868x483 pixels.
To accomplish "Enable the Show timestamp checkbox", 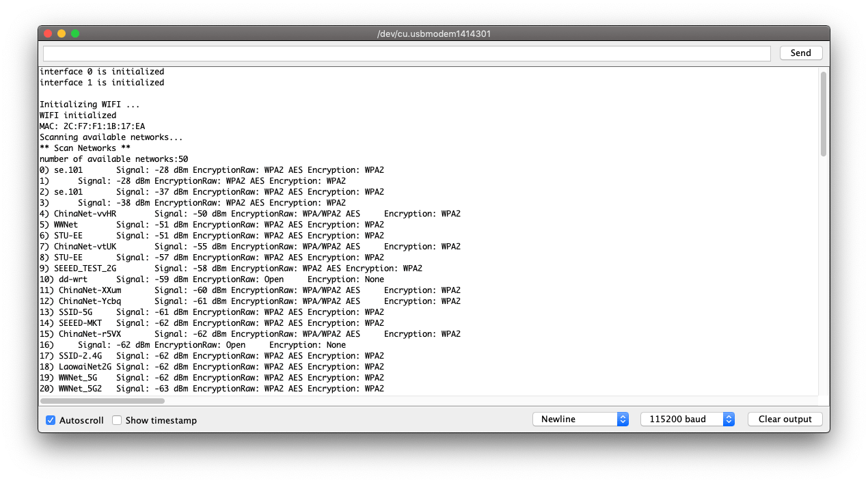I will 117,420.
